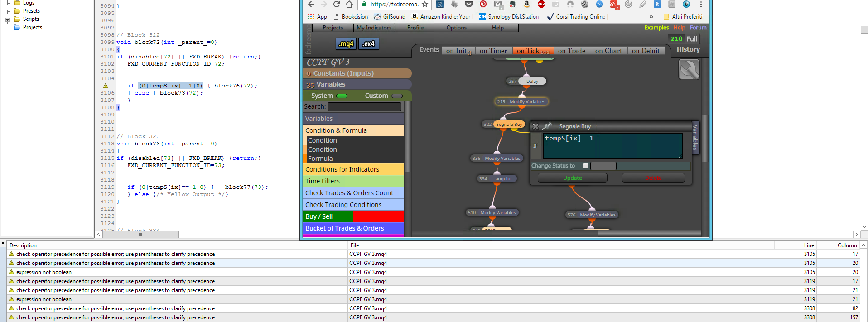Click the green Update button
The image size is (868, 322).
(x=572, y=178)
